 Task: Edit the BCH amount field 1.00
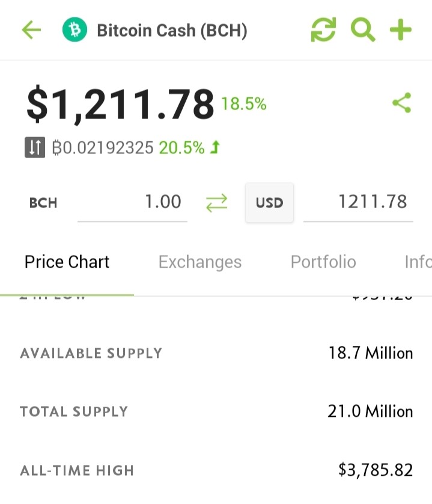tap(132, 203)
